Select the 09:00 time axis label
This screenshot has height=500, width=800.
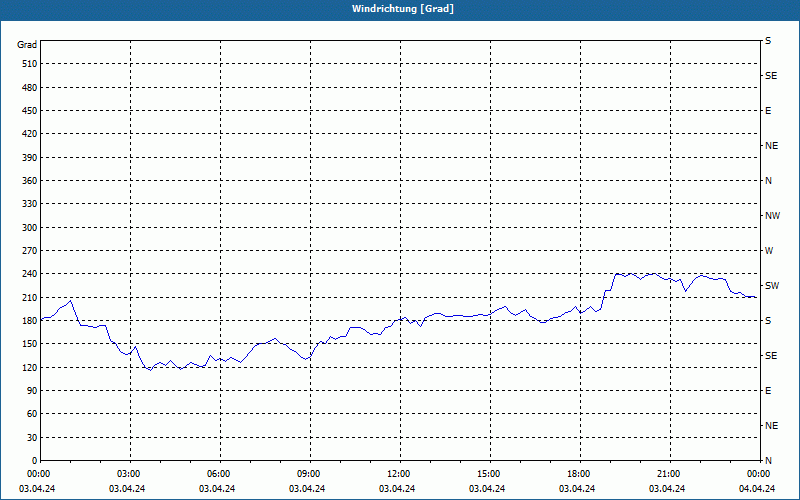point(309,474)
